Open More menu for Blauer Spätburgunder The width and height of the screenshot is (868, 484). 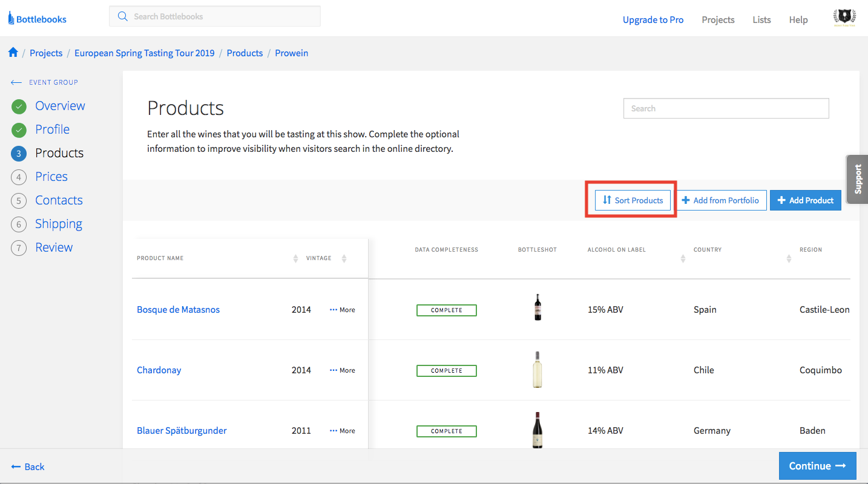[x=343, y=431]
